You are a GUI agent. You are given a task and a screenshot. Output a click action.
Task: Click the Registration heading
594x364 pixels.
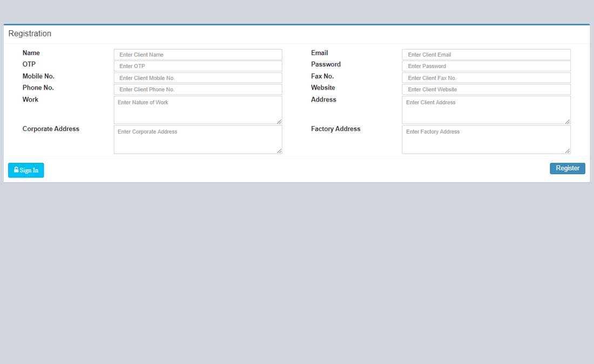(x=30, y=33)
